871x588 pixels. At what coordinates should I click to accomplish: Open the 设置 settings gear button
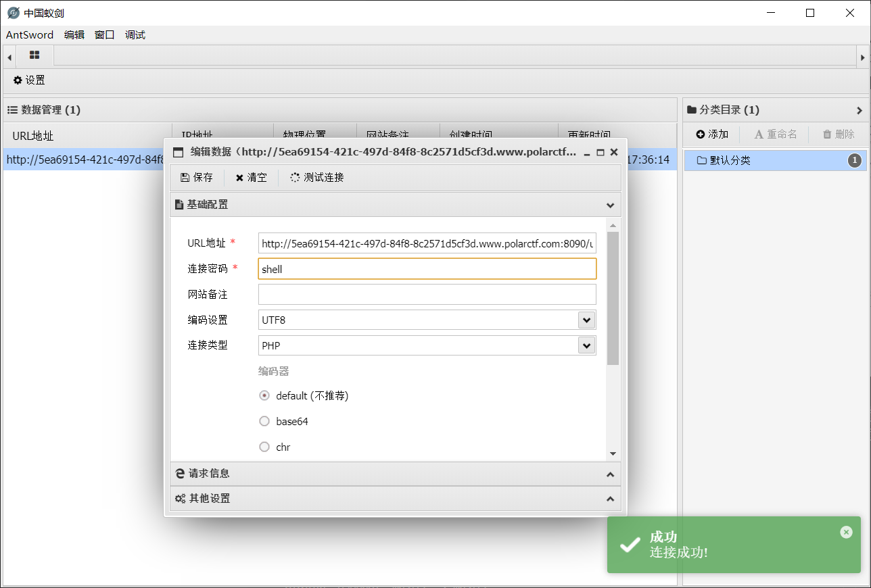click(29, 80)
